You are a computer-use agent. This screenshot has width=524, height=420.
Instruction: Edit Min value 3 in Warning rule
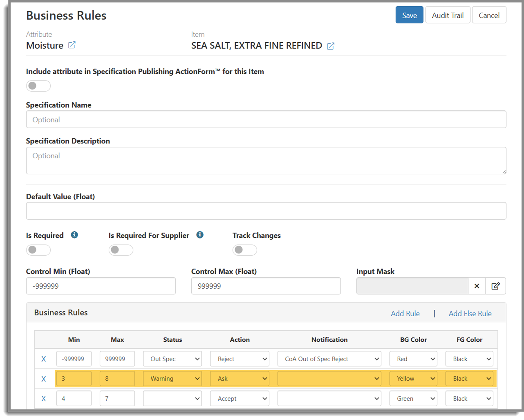tap(74, 378)
